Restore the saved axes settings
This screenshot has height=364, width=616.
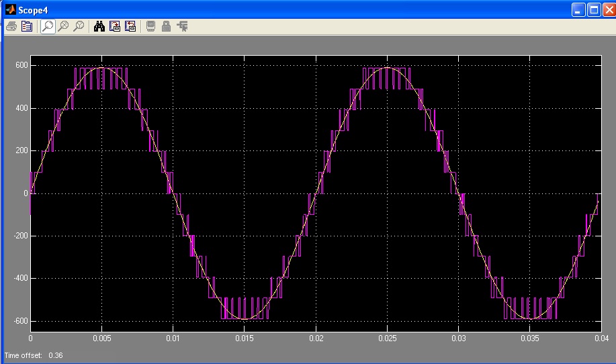130,26
